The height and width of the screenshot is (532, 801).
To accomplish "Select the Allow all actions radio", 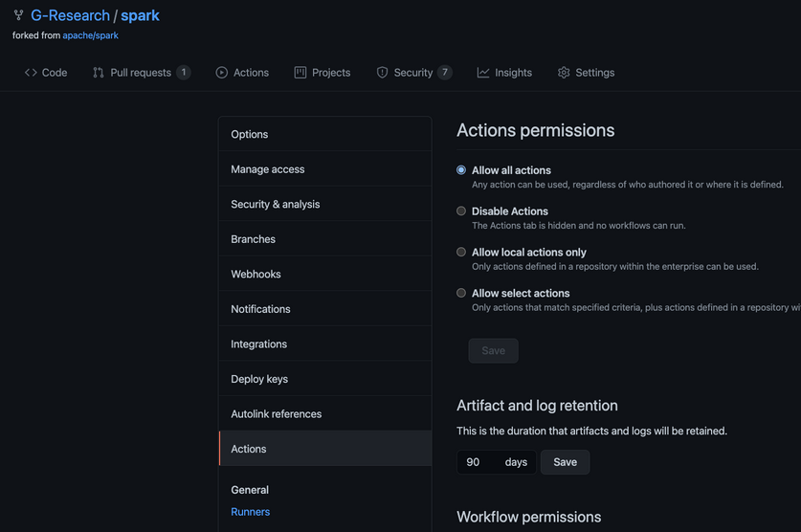I will 461,170.
